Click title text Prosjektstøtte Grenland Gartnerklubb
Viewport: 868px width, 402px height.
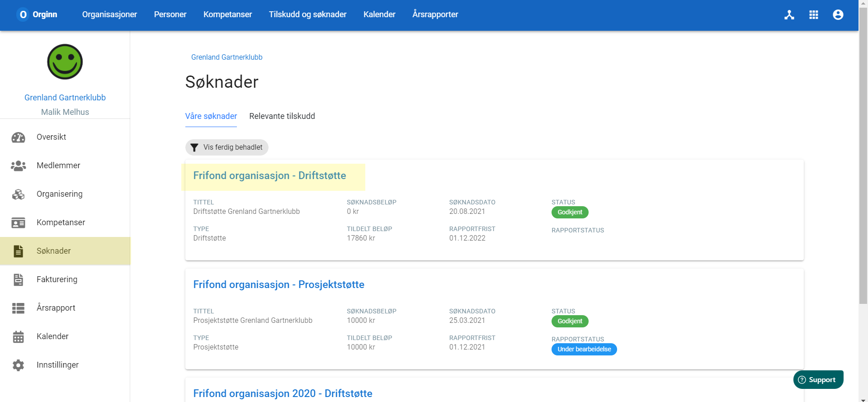tap(253, 321)
